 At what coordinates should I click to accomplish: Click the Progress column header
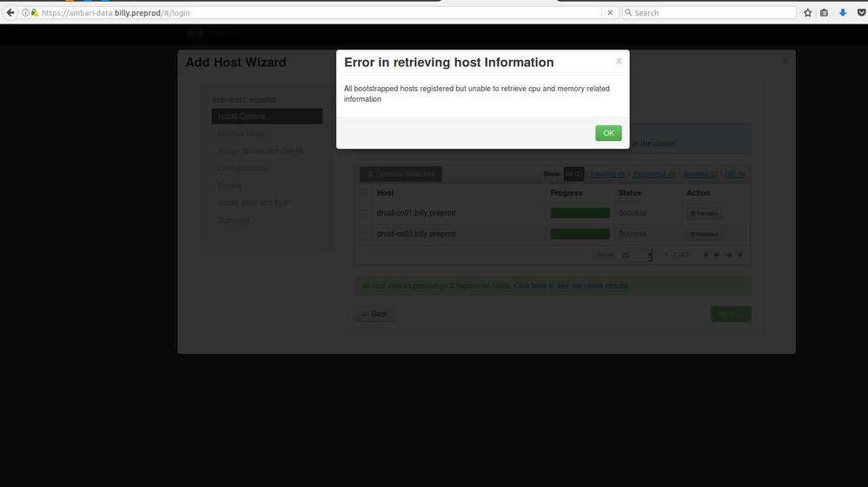[x=567, y=193]
